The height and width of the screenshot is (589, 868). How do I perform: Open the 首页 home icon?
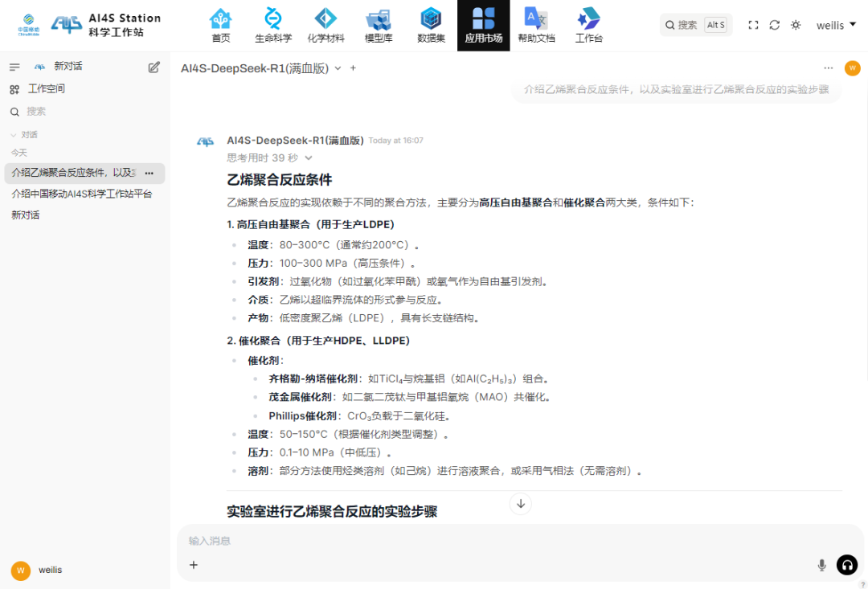tap(220, 26)
